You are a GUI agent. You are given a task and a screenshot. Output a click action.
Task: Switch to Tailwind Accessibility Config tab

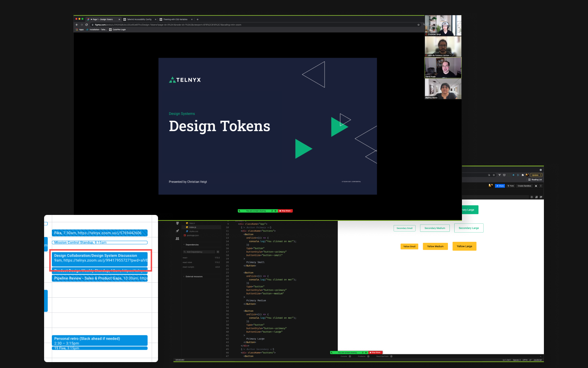point(140,19)
